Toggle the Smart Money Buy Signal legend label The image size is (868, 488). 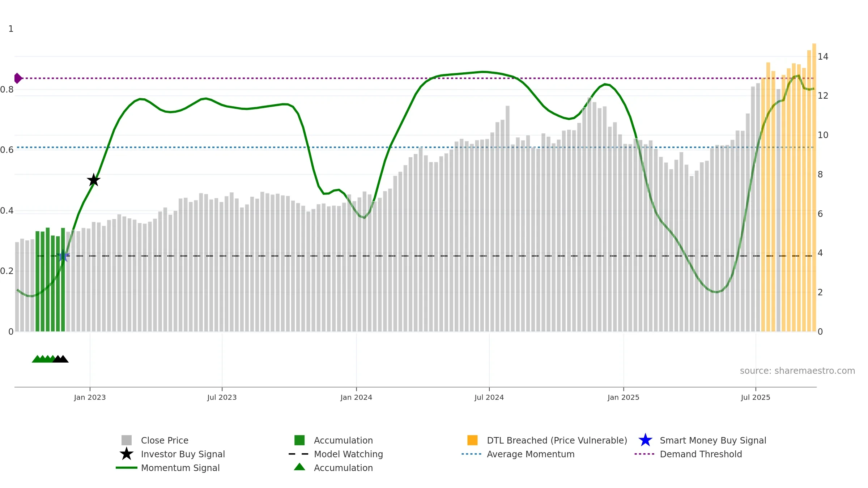tap(713, 440)
